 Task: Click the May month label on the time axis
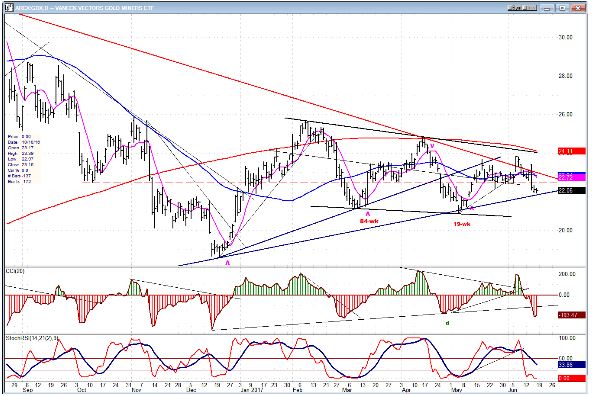click(457, 390)
